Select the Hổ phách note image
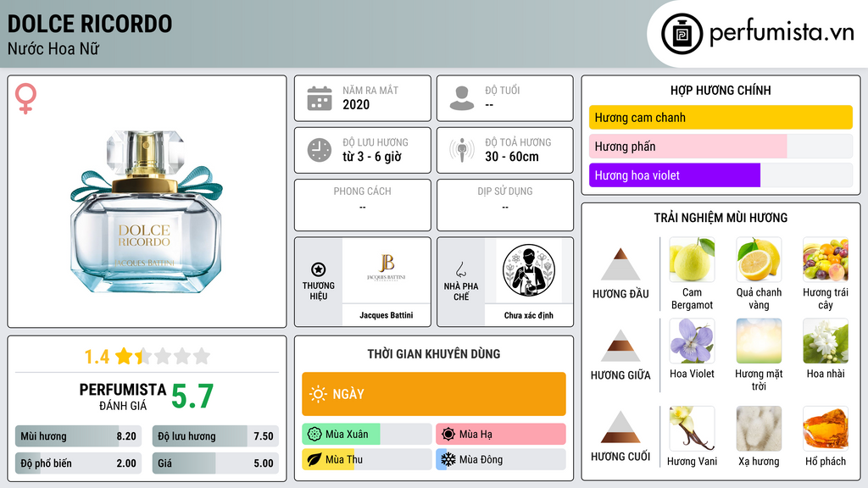This screenshot has height=488, width=868. (826, 429)
